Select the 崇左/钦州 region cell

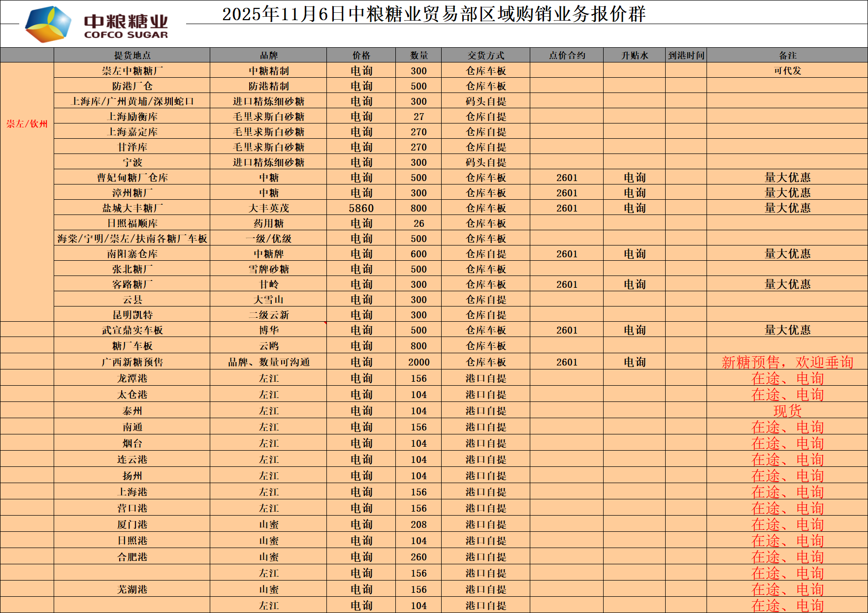click(27, 124)
